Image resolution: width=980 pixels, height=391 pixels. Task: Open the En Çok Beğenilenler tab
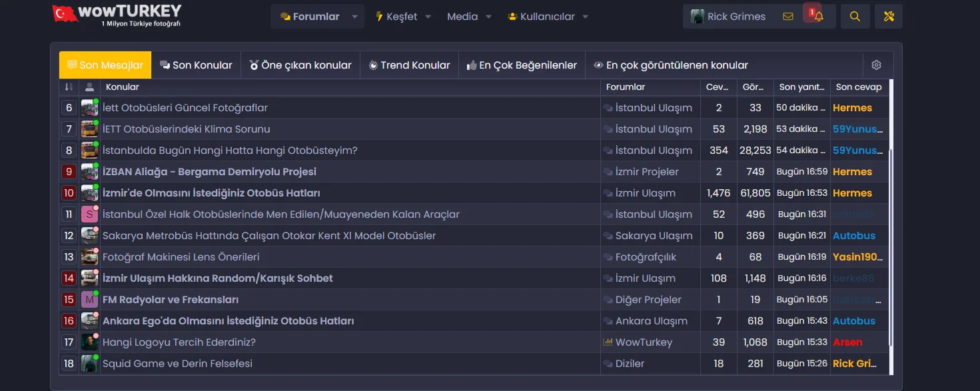[523, 65]
